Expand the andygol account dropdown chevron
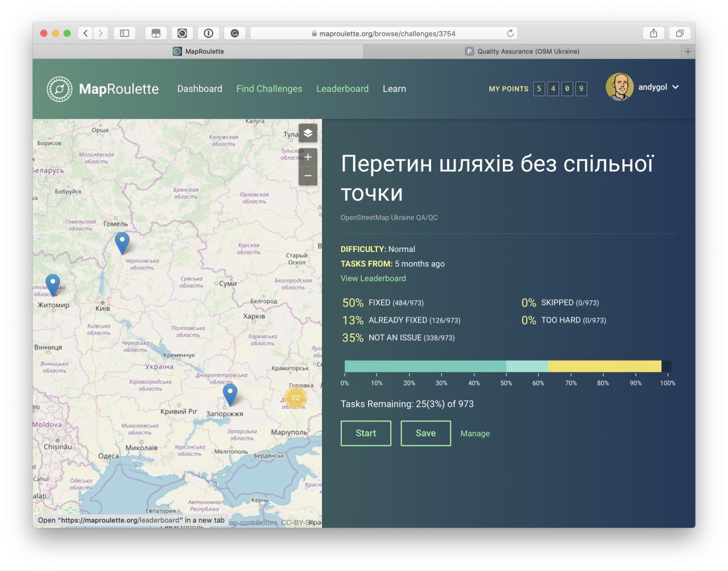 (676, 87)
